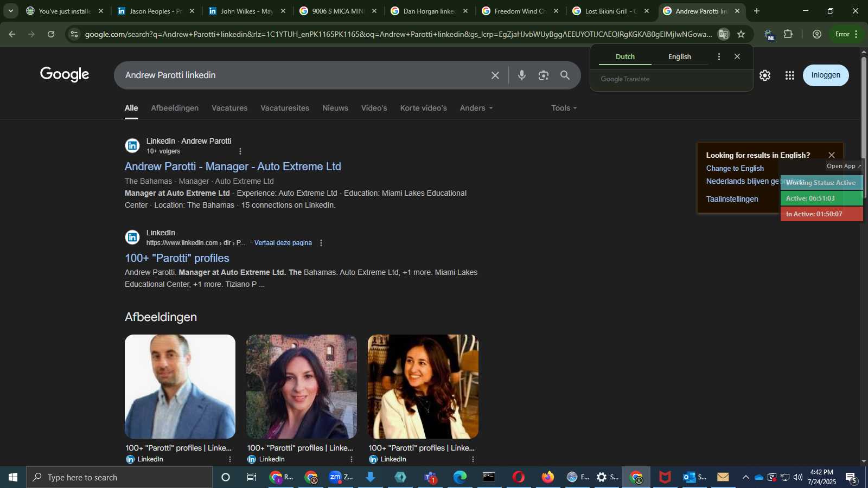Open Google Lens image search
The height and width of the screenshot is (488, 868).
coord(543,75)
